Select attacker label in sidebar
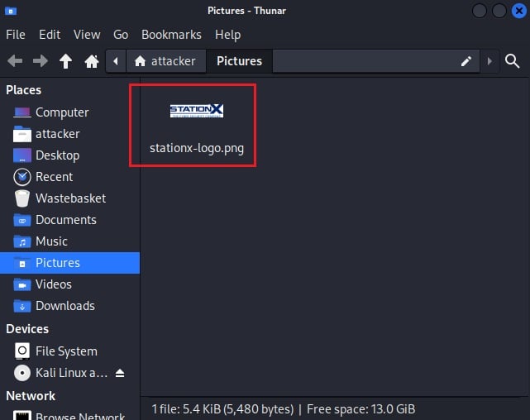 click(x=57, y=134)
